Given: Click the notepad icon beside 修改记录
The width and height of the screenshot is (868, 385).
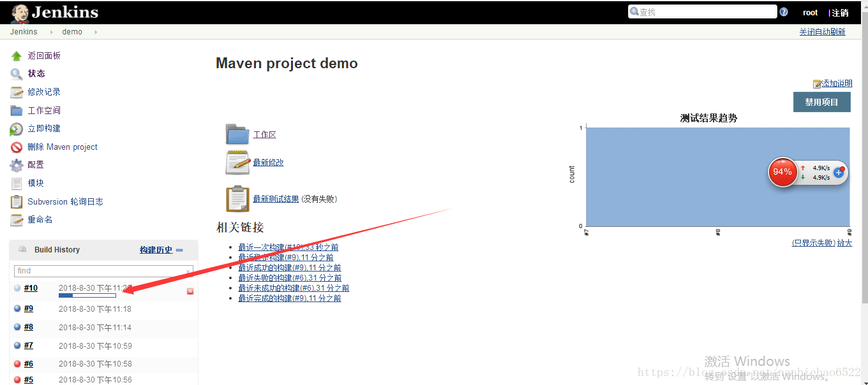Looking at the screenshot, I should point(17,92).
